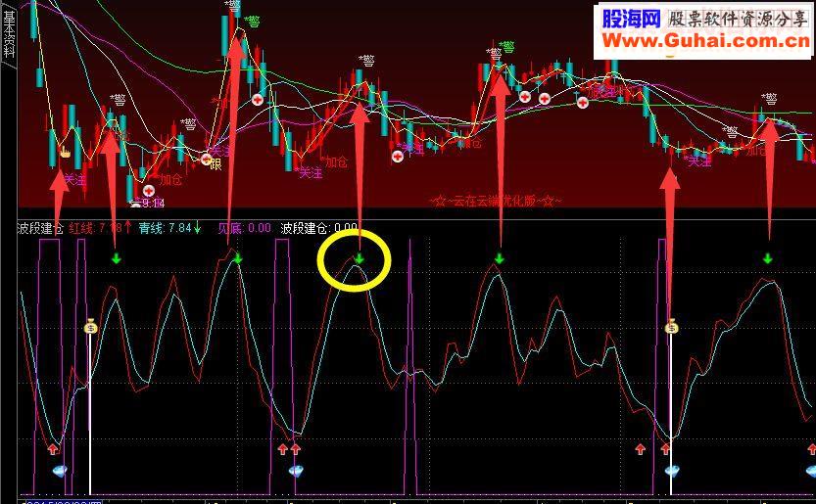The height and width of the screenshot is (504, 816).
Task: Click rightmost of three adjacent red plus circles
Action: [583, 103]
